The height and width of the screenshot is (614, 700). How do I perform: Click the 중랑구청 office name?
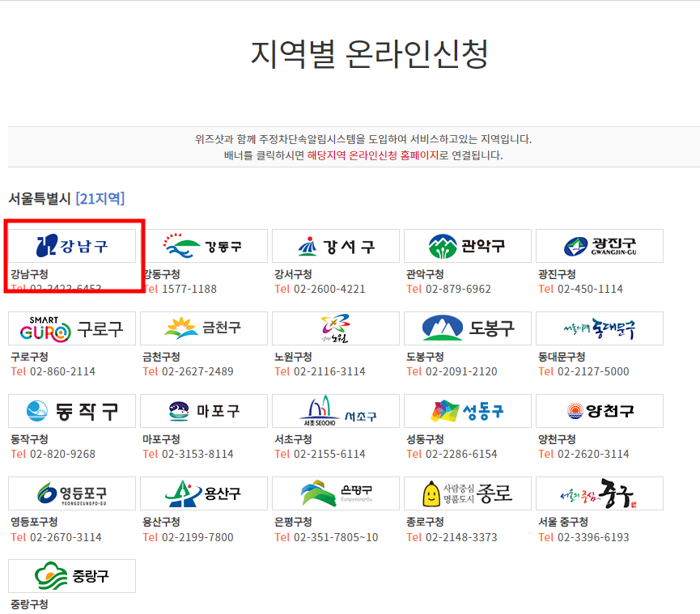[x=29, y=604]
